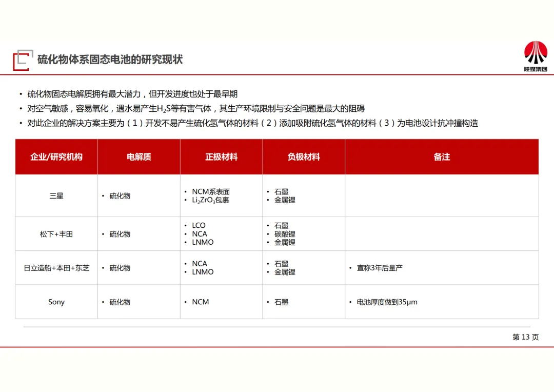Image resolution: width=554 pixels, height=392 pixels.
Task: Click 金属锂 in the 日立造船 row
Action: tap(285, 272)
